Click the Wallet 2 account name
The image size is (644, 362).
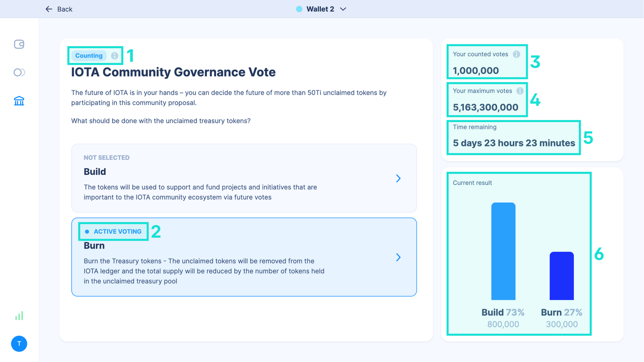[320, 9]
